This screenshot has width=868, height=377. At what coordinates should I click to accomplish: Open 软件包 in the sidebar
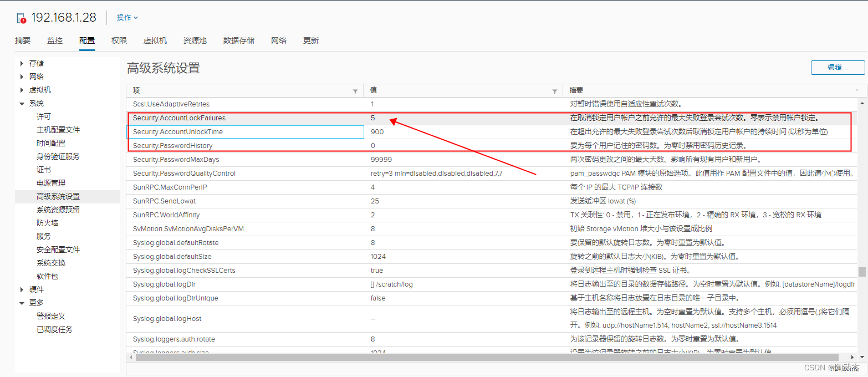[48, 276]
